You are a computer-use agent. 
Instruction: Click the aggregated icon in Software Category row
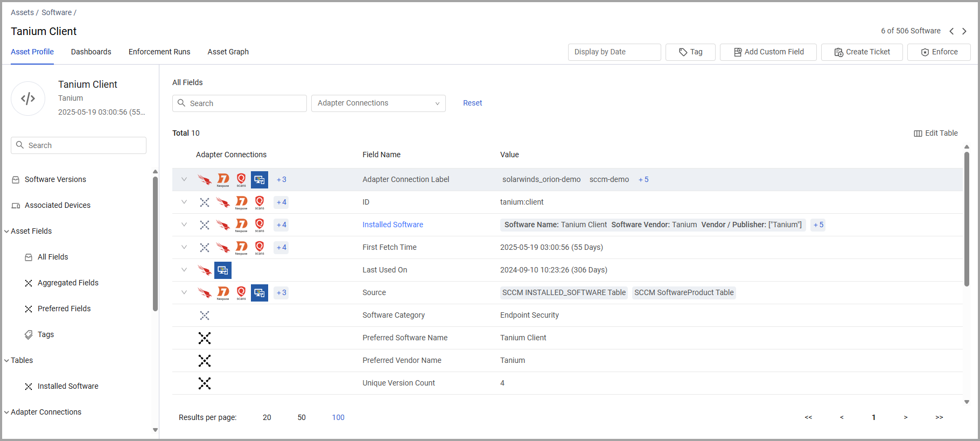[x=205, y=316]
